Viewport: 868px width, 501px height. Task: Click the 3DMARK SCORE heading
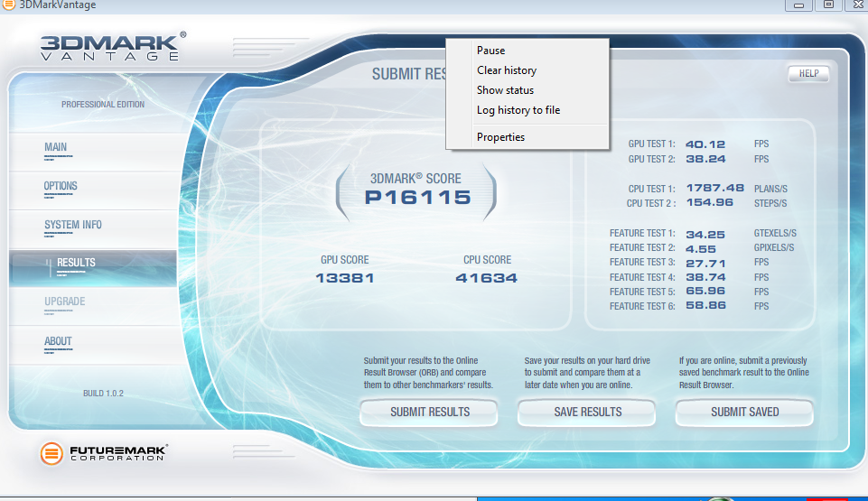click(415, 179)
